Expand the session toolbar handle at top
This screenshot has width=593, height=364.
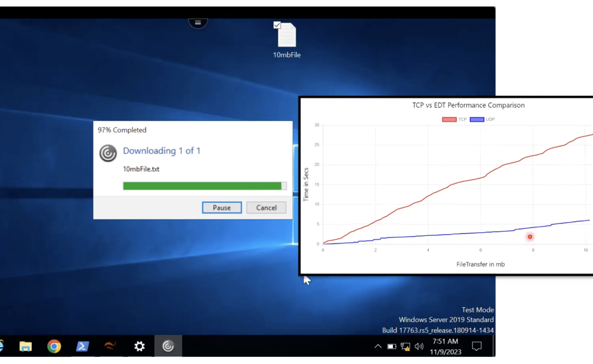coord(198,23)
